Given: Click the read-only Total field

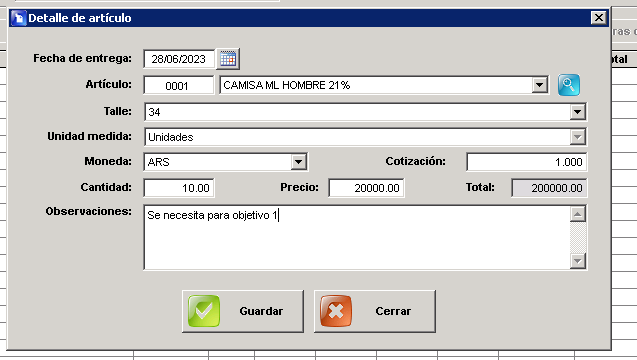Looking at the screenshot, I should [x=549, y=188].
